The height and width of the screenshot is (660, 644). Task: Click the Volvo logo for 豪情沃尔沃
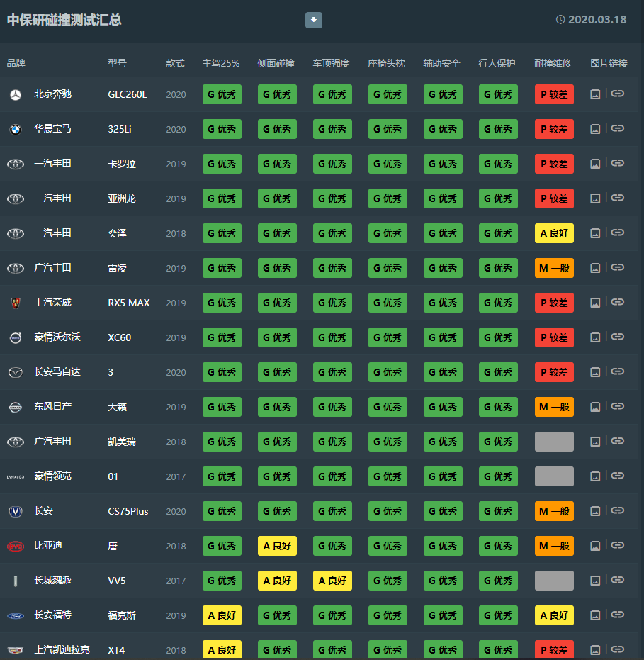(x=16, y=337)
